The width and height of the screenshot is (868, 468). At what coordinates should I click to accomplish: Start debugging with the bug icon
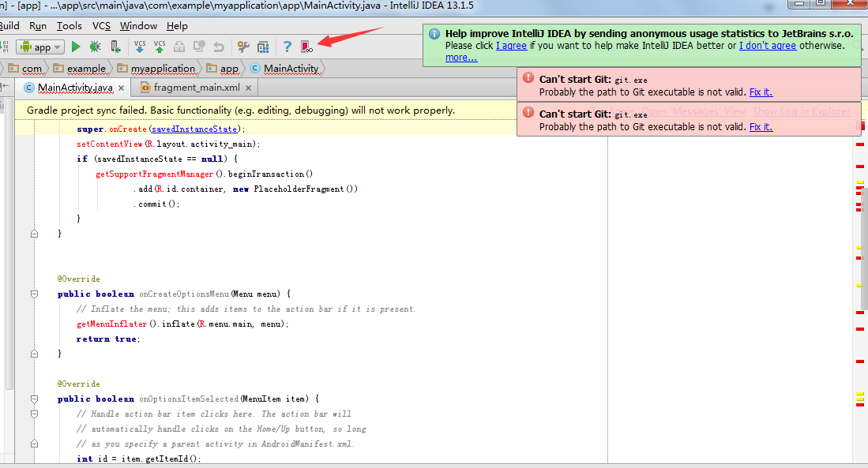click(95, 47)
